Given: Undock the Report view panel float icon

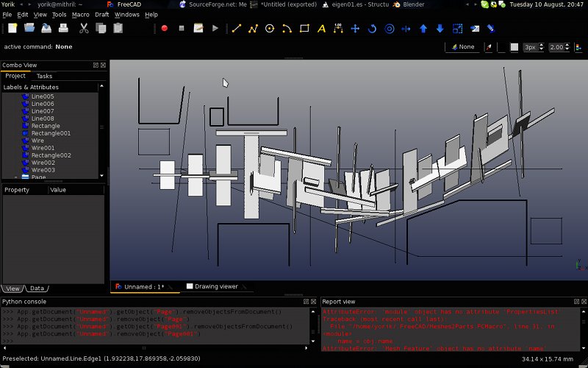Looking at the screenshot, I should (x=576, y=302).
